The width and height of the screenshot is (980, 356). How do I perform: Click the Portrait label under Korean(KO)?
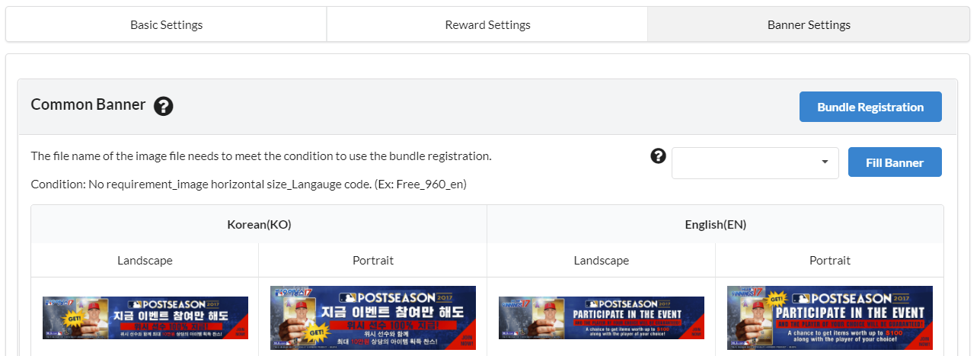(x=373, y=260)
